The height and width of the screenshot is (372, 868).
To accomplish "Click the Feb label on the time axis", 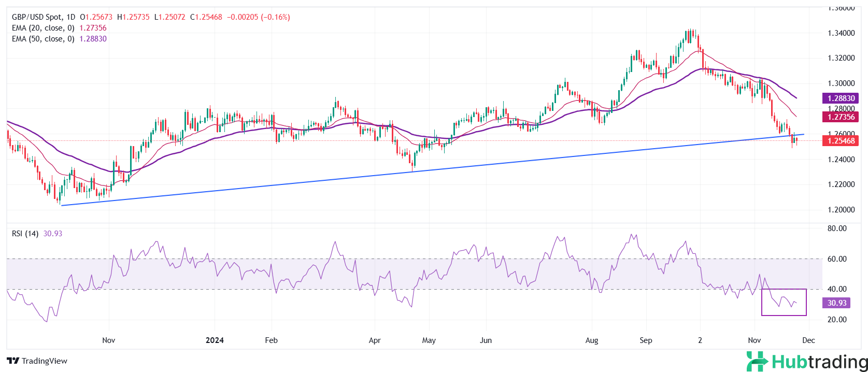I will [x=271, y=340].
